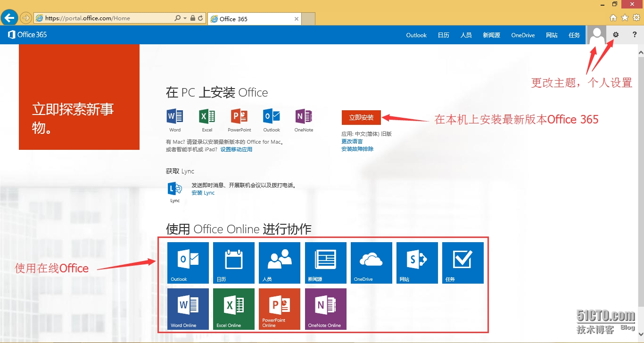Click the user profile avatar
The width and height of the screenshot is (644, 343).
pyautogui.click(x=598, y=35)
